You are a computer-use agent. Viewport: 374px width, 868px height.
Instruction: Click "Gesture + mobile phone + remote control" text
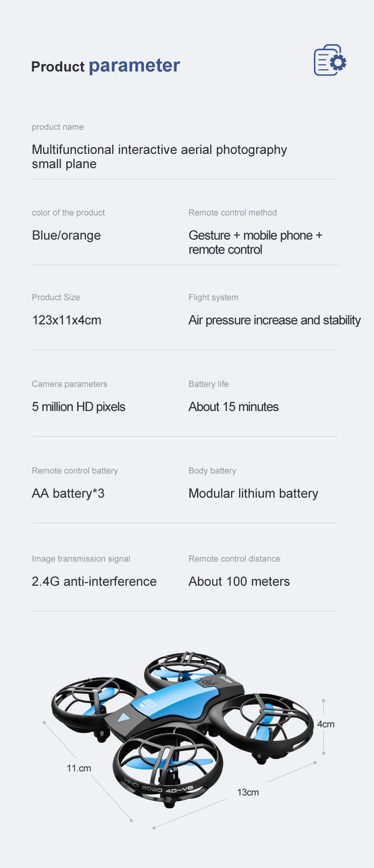click(255, 242)
